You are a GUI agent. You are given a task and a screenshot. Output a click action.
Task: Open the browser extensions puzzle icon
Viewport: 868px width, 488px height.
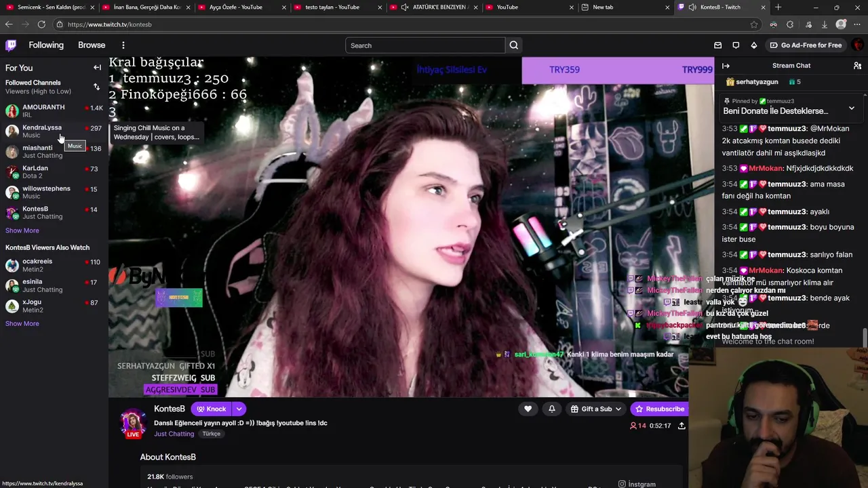(x=790, y=24)
